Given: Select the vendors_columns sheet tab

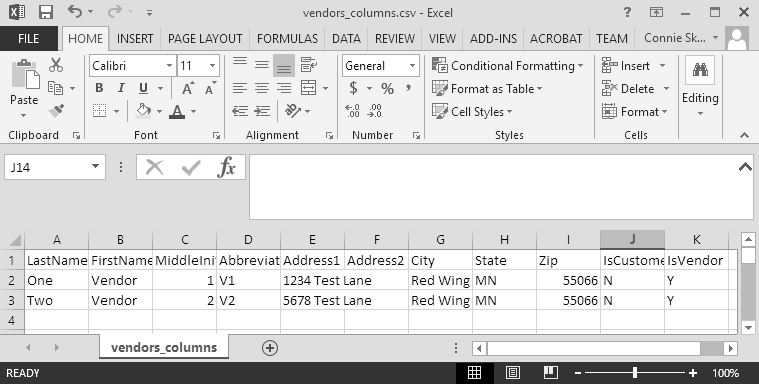Looking at the screenshot, I should click(164, 348).
